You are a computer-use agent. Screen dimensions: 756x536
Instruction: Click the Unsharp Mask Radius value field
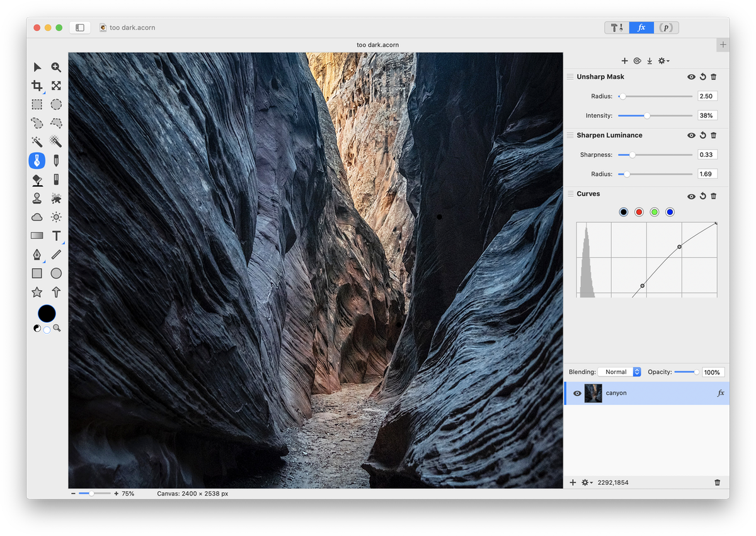pyautogui.click(x=707, y=96)
